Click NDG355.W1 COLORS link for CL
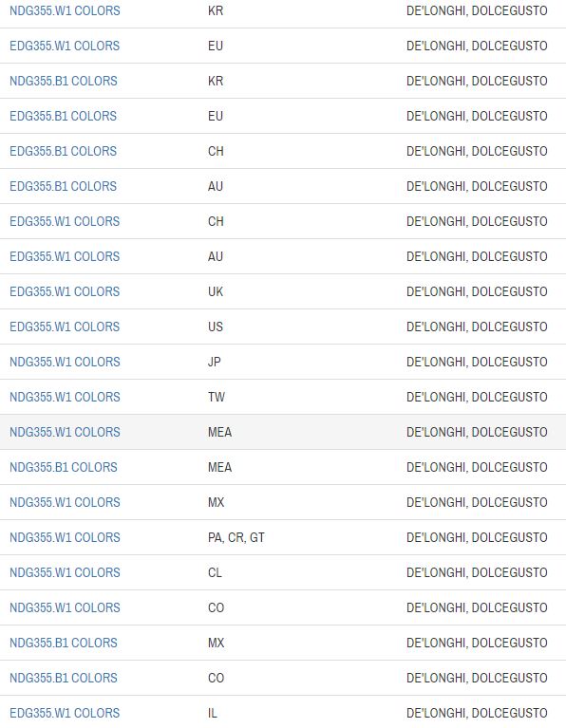This screenshot has height=728, width=566. pyautogui.click(x=65, y=572)
